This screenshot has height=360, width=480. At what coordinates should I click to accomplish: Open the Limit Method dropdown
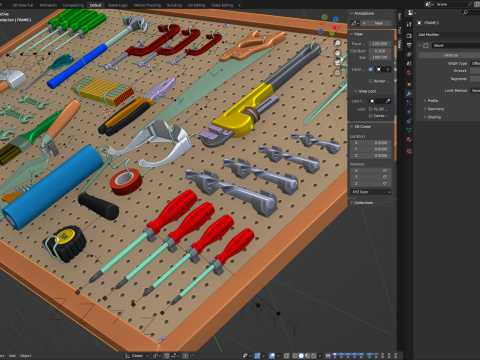(475, 90)
